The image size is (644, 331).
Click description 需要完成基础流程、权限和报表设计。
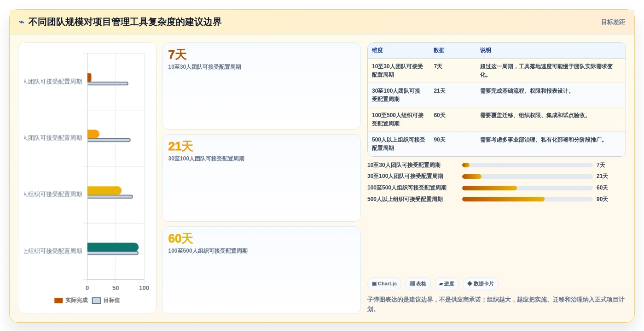click(x=527, y=91)
